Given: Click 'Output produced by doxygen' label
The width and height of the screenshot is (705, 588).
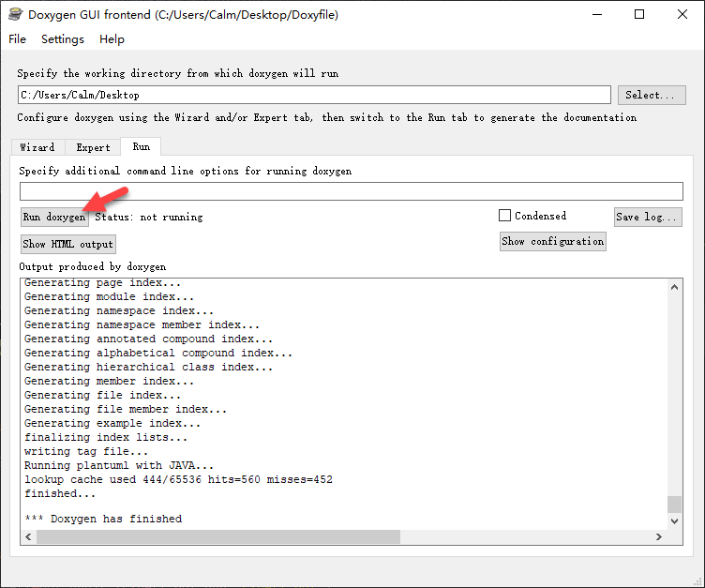Looking at the screenshot, I should (92, 266).
